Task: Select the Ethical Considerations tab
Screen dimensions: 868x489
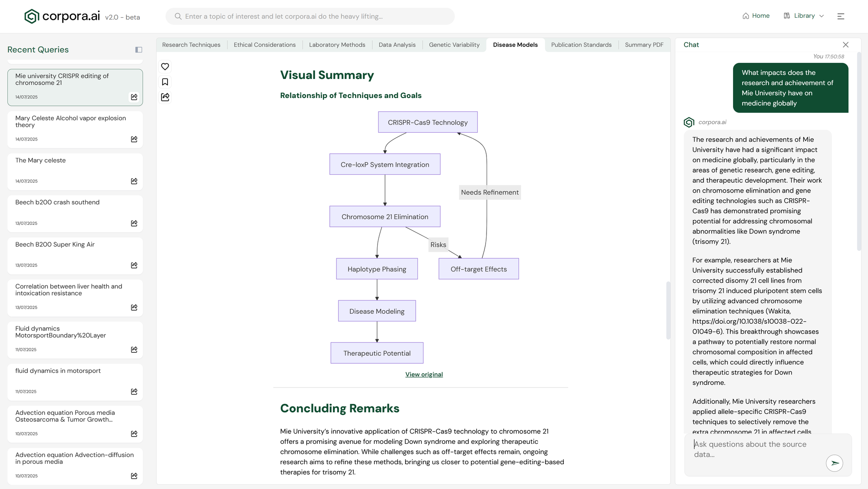Action: [264, 45]
